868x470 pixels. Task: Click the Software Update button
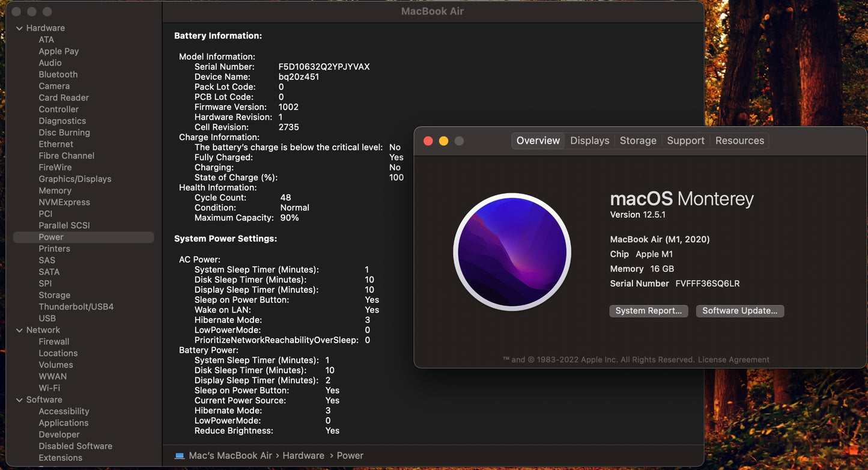pos(739,311)
